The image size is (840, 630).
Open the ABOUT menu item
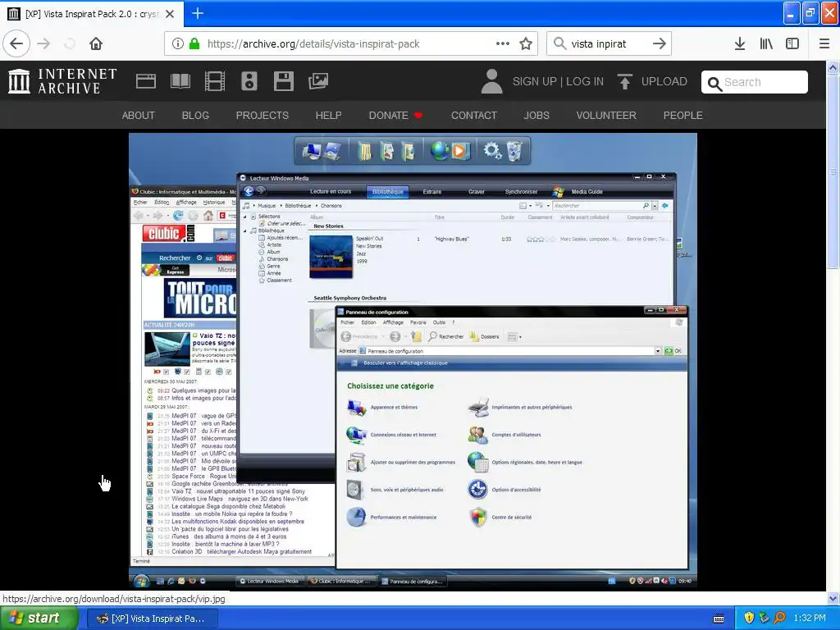pos(138,115)
